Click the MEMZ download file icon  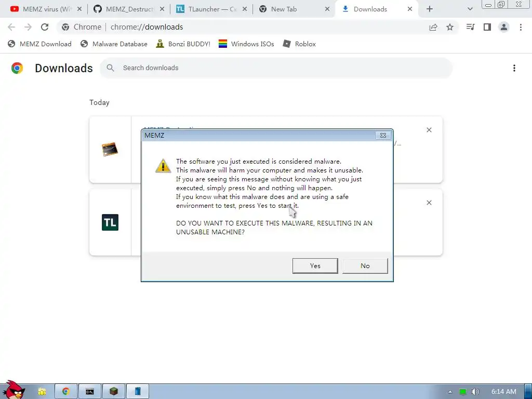[x=110, y=149]
